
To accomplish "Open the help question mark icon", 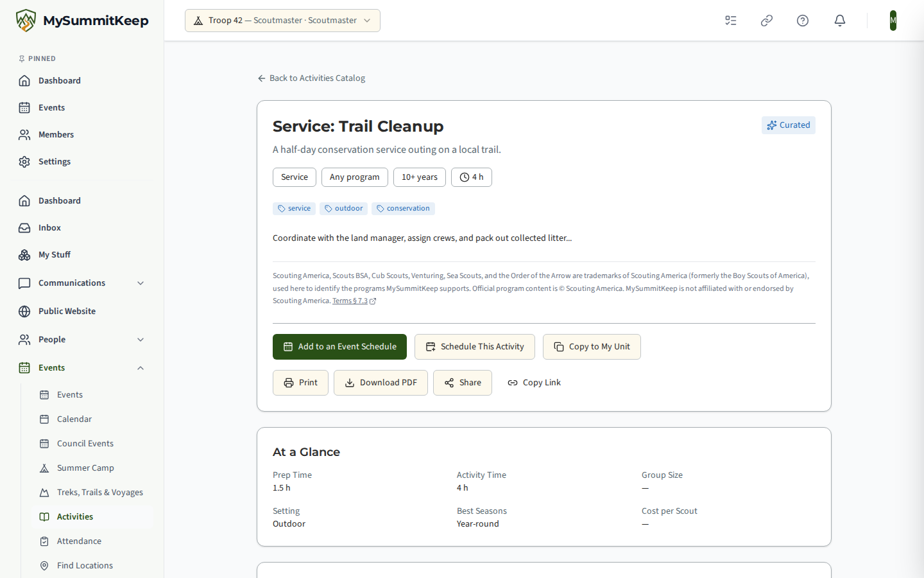I will tap(803, 21).
